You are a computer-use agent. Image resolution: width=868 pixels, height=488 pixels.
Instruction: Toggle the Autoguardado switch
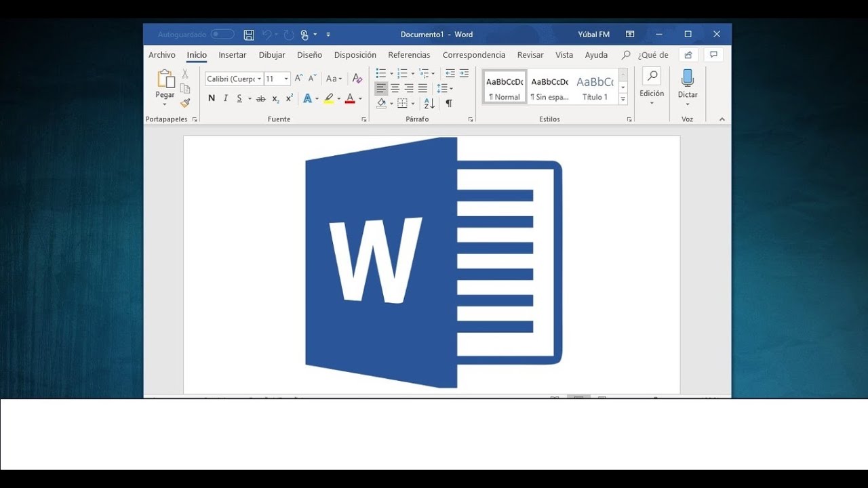click(222, 35)
